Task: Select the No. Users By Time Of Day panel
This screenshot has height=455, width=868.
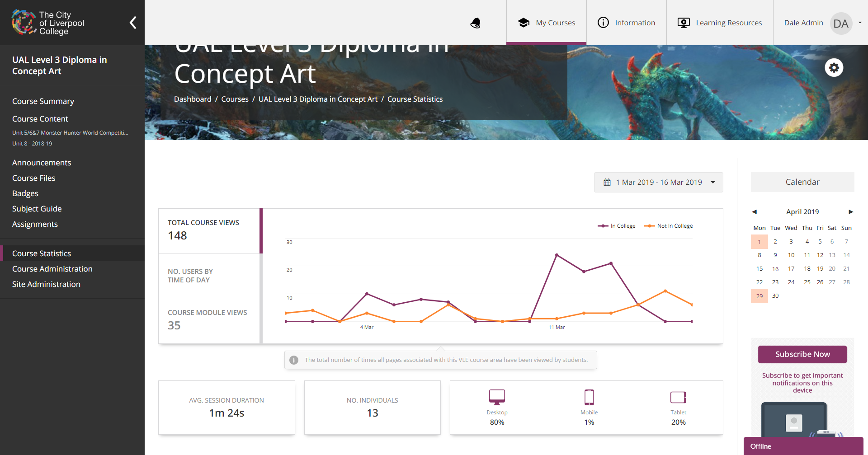Action: [x=209, y=276]
